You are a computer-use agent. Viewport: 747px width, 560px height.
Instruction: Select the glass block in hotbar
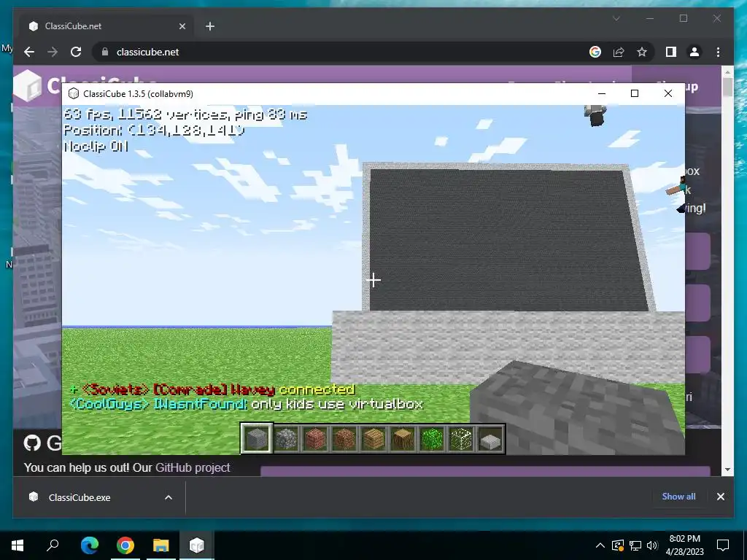[x=462, y=438]
